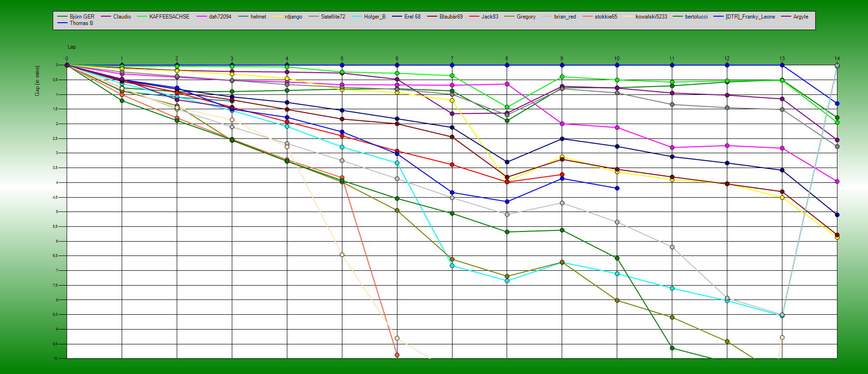Screen dimensions: 868x374
Task: Click Jack83's red point at lap 9
Action: click(562, 175)
